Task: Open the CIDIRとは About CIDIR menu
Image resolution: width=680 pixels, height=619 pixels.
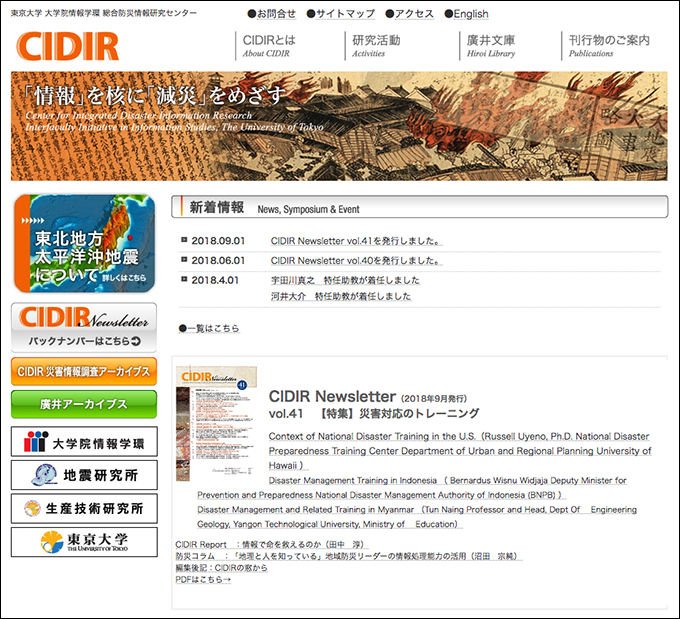Action: point(269,46)
